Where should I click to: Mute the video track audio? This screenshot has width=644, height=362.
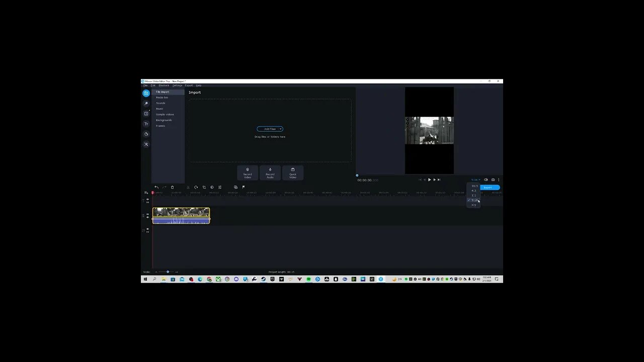[x=147, y=217]
